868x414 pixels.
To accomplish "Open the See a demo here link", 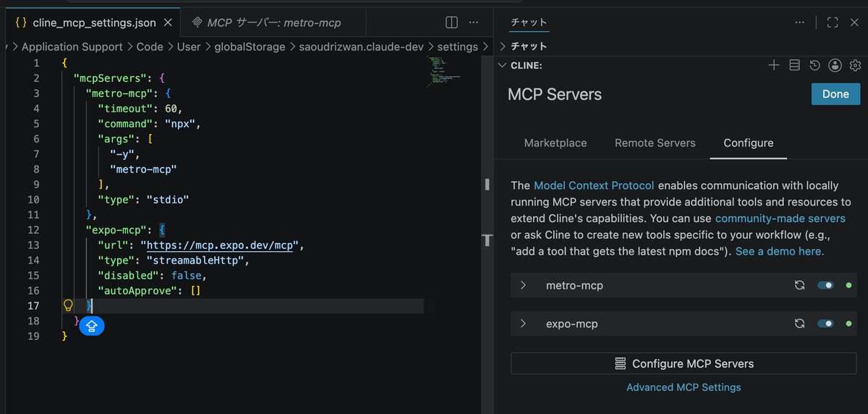I will click(780, 251).
